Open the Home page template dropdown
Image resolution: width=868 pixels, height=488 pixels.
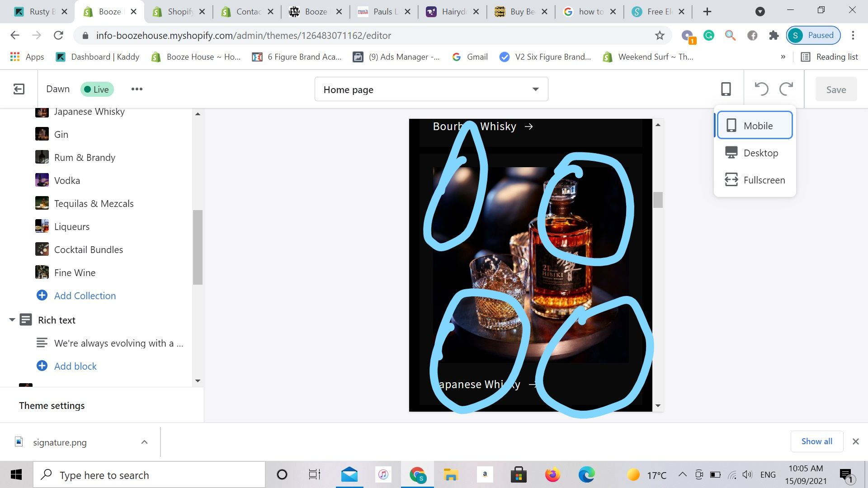(431, 89)
